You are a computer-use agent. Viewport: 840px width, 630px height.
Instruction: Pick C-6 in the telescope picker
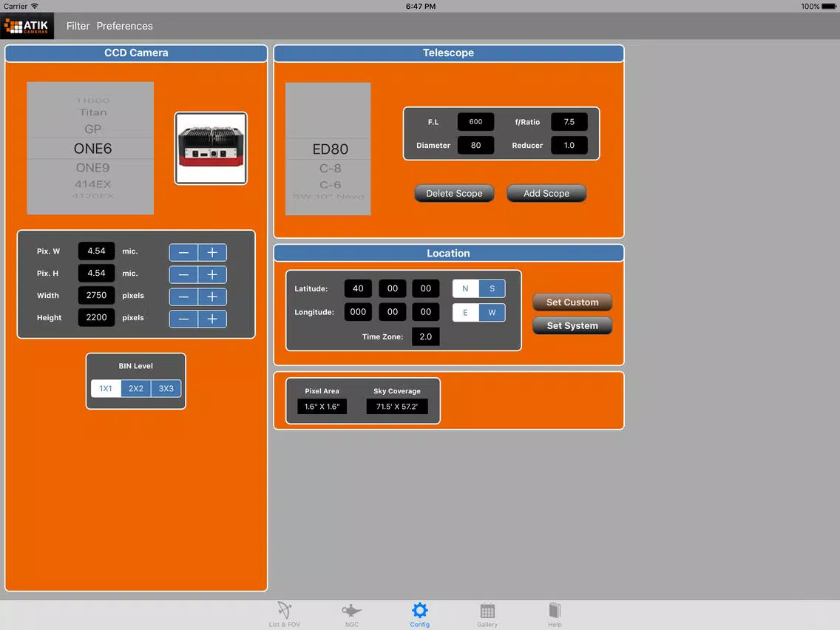tap(330, 185)
